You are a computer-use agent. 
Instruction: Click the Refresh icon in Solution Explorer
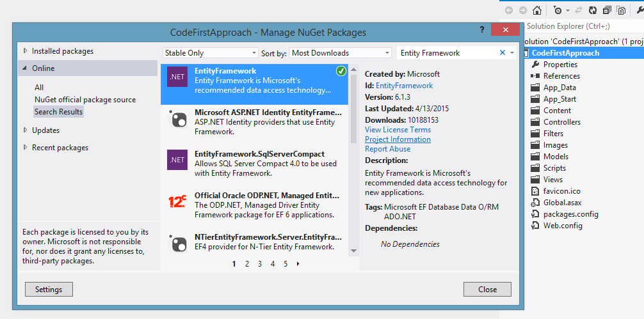click(x=593, y=10)
